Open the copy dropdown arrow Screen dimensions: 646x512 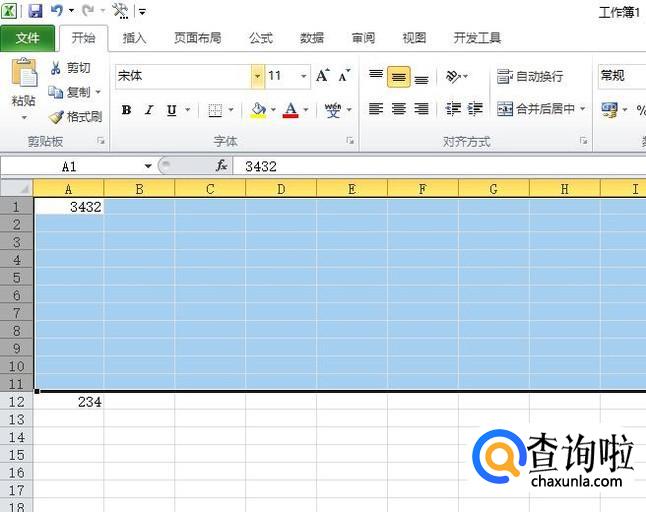98,92
